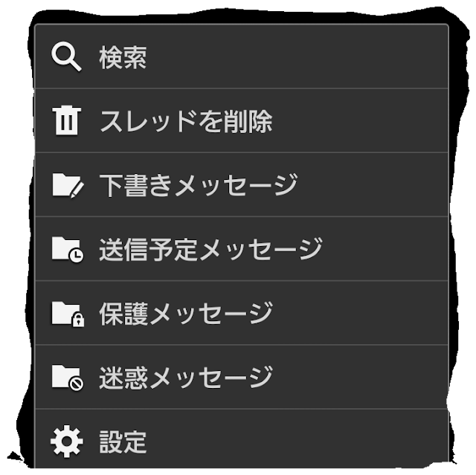
Task: Tap the text label 下書きメッセージ
Action: coord(199,185)
